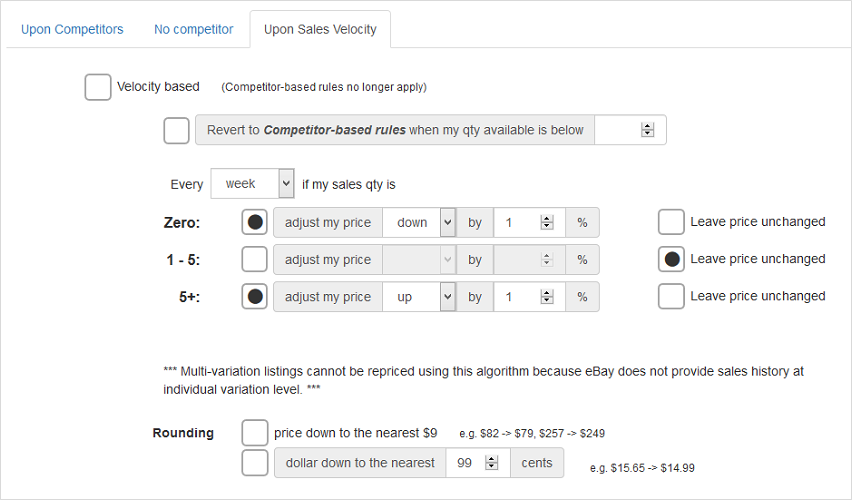Image resolution: width=852 pixels, height=500 pixels.
Task: Choose Leave price unchanged for Zero sales
Action: (x=672, y=222)
